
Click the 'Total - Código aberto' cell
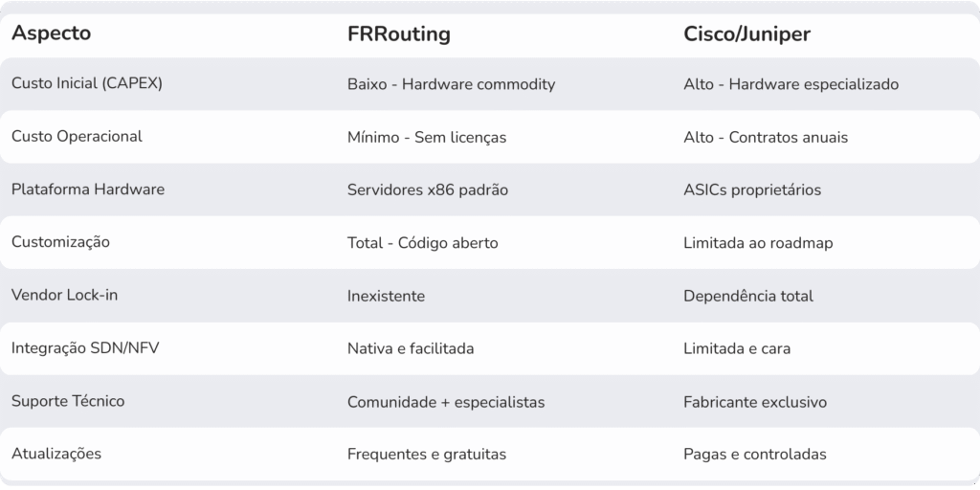pyautogui.click(x=422, y=243)
